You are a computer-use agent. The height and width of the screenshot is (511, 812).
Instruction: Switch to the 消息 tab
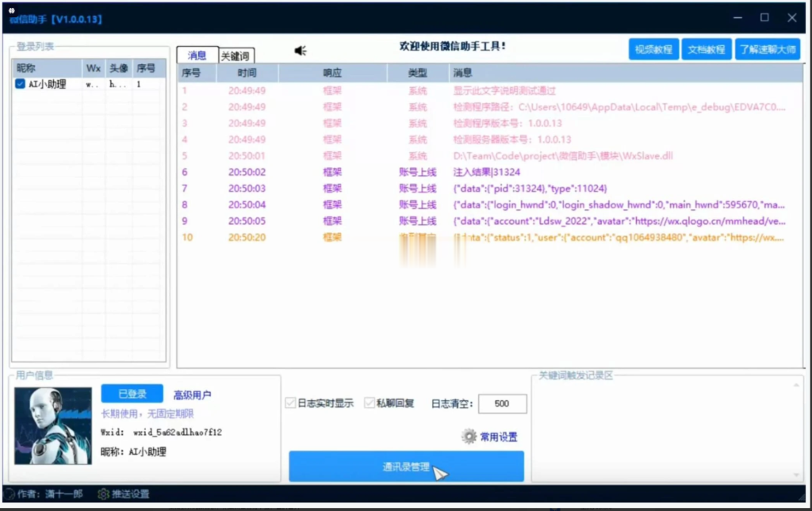tap(197, 55)
